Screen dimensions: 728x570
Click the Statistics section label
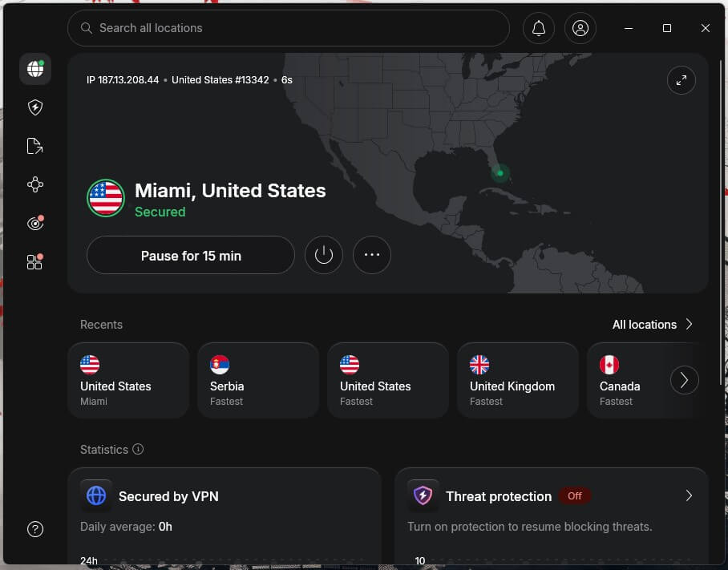point(104,449)
